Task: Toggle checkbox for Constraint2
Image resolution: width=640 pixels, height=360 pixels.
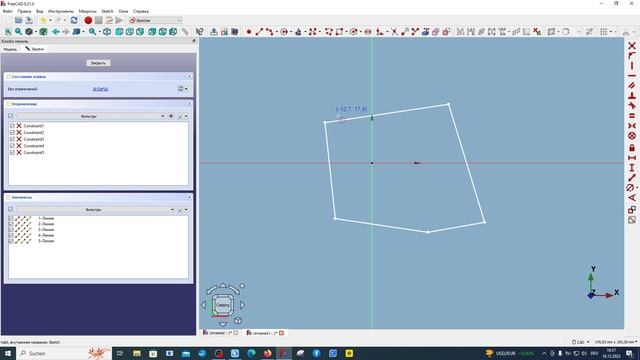Action: pyautogui.click(x=12, y=132)
